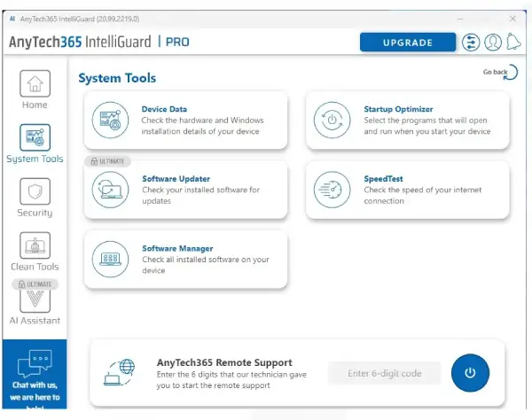The image size is (532, 420).
Task: Open the Clean Tools sidebar icon
Action: coord(35,245)
